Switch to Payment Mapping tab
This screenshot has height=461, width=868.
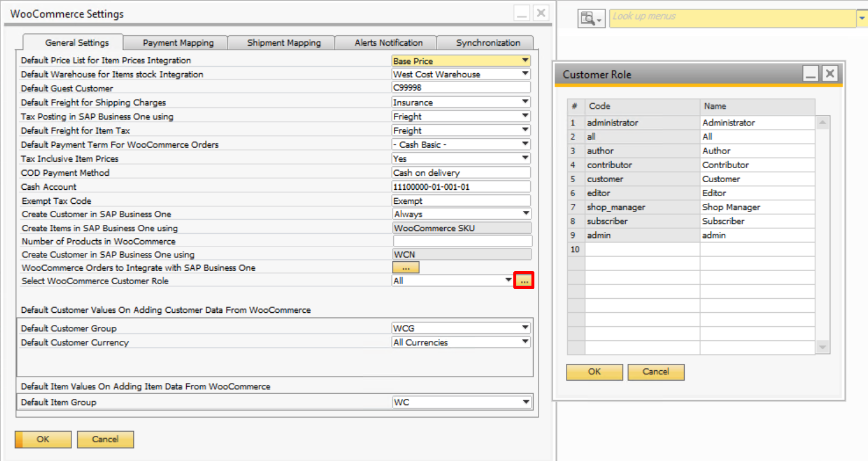177,43
